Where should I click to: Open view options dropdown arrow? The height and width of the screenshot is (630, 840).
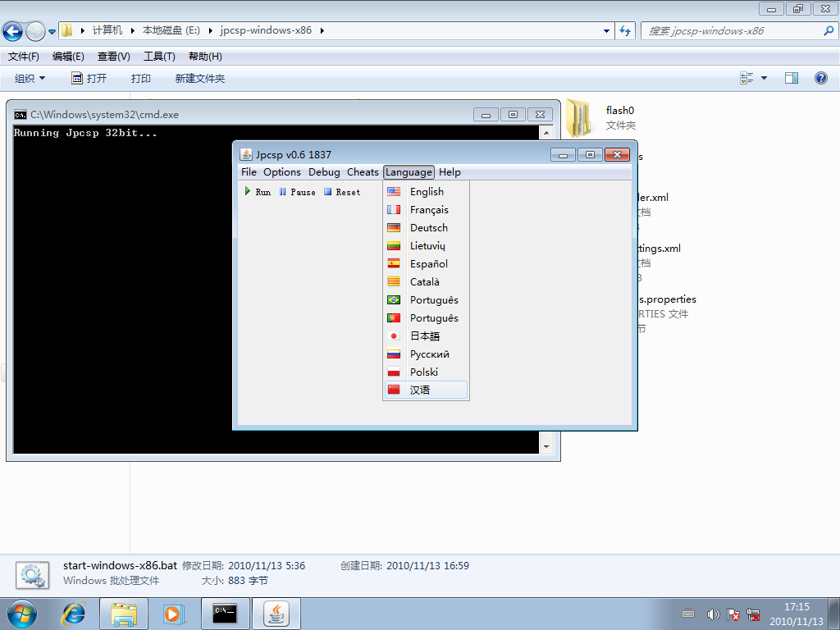coord(764,78)
